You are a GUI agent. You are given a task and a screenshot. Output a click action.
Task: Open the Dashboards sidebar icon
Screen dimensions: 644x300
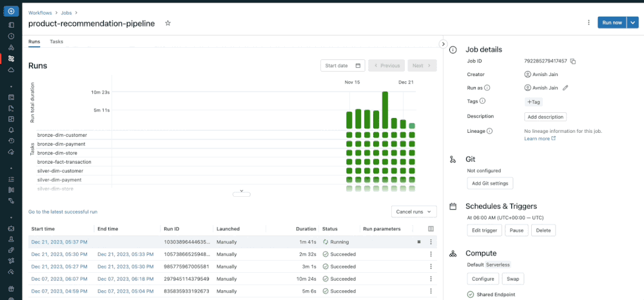point(11,119)
